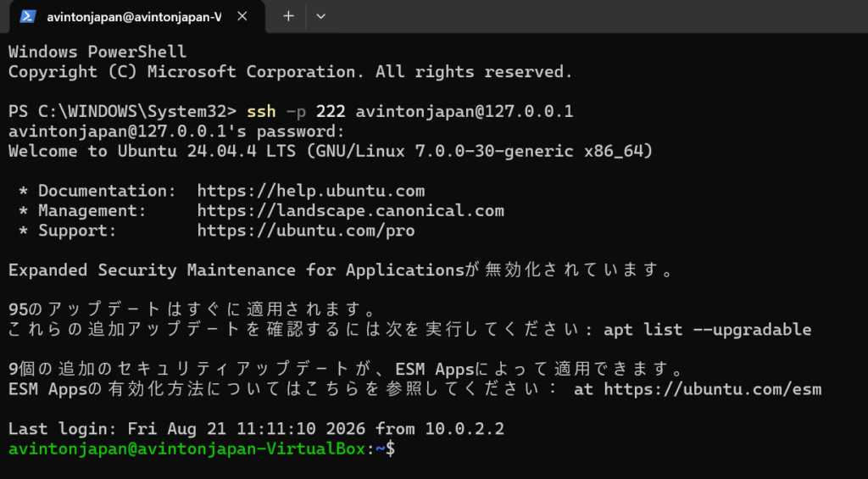Click 'from 10.0.2.2' in last login line
Image resolution: width=868 pixels, height=479 pixels.
(440, 429)
